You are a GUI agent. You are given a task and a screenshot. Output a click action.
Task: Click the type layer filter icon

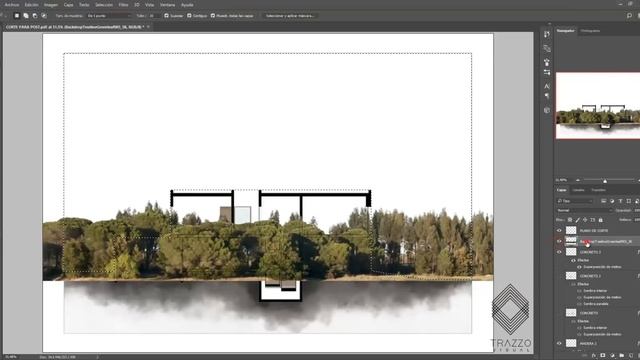pos(620,201)
